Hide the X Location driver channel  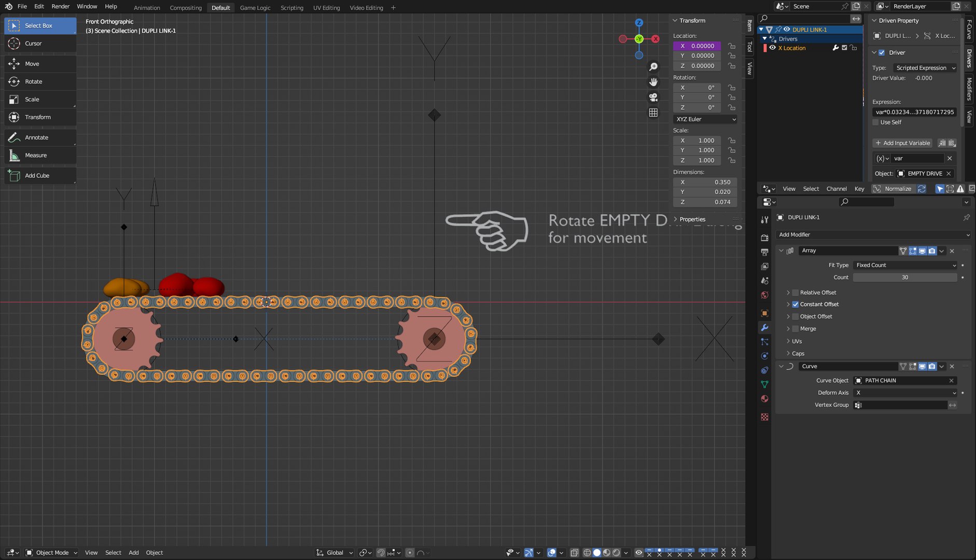(772, 48)
